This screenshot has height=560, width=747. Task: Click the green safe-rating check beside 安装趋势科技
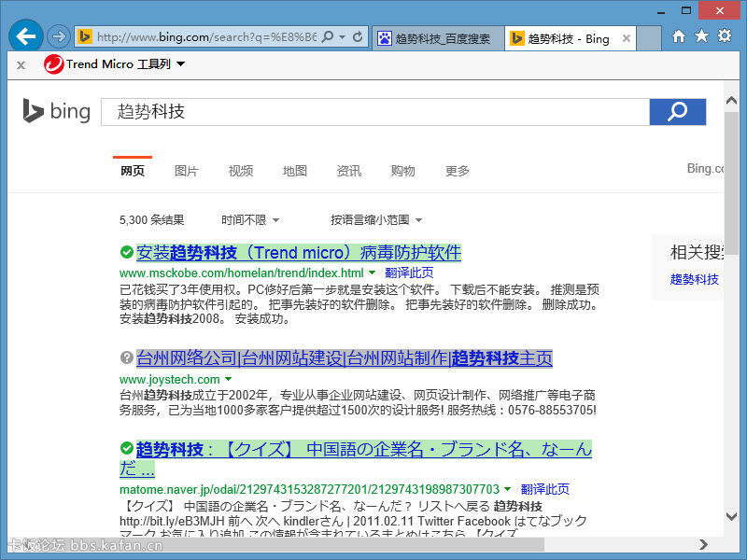pyautogui.click(x=126, y=252)
